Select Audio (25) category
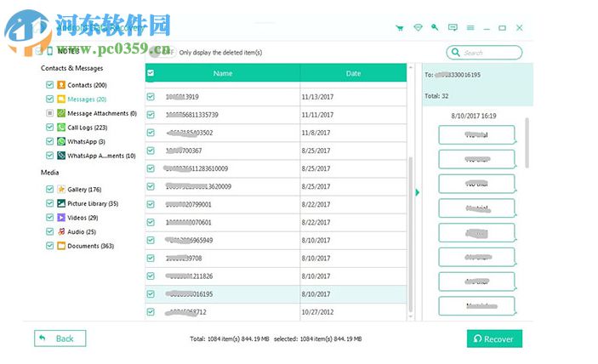Image resolution: width=598 pixels, height=364 pixels. click(82, 231)
